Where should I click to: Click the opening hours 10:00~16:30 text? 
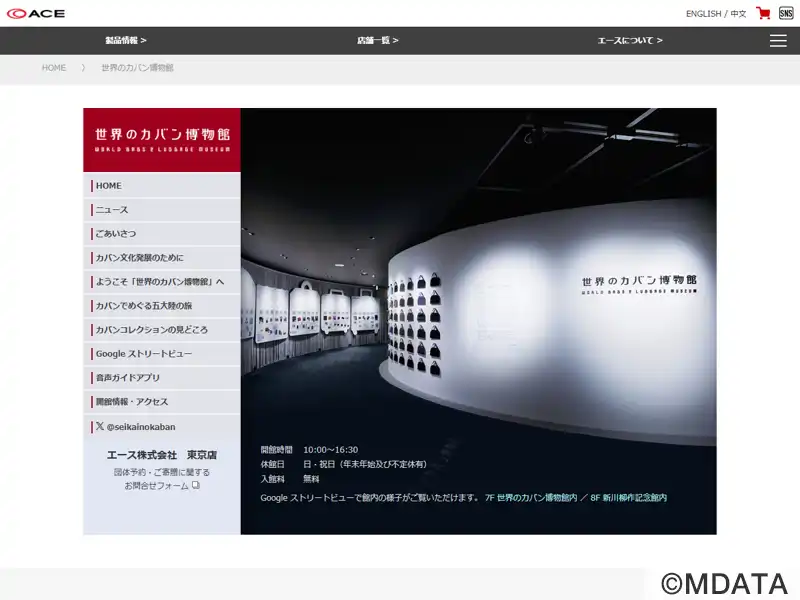tap(331, 449)
